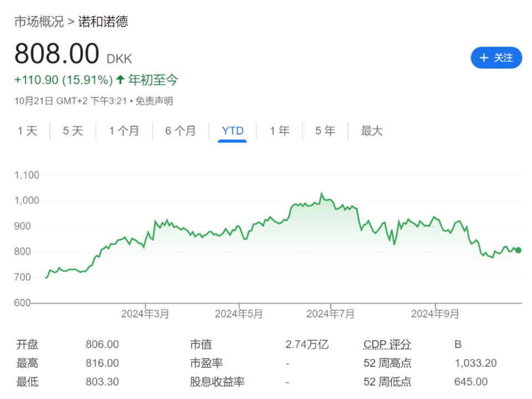Click the 2024年3月 axis label
Viewport: 532px width, 399px height.
tap(145, 314)
